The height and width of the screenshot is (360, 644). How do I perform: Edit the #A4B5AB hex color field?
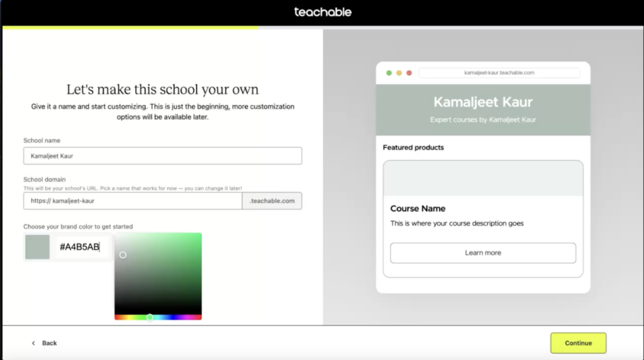coord(83,247)
